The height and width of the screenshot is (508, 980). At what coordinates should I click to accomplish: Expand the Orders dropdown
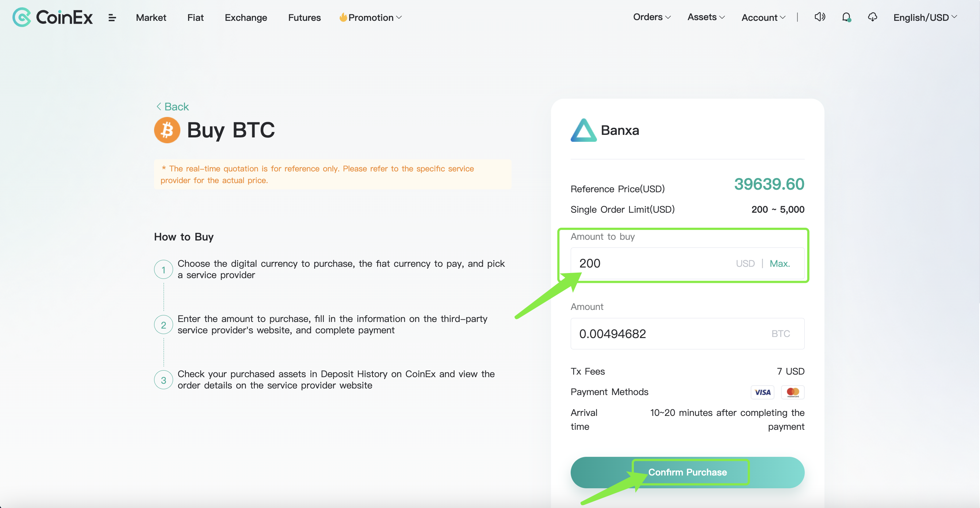[652, 17]
